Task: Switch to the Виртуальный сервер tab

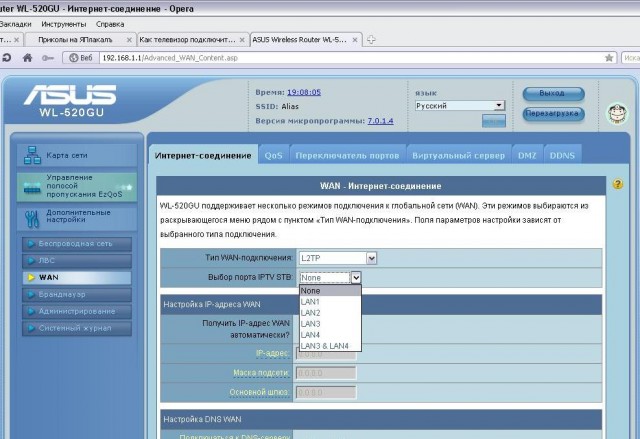Action: (458, 155)
